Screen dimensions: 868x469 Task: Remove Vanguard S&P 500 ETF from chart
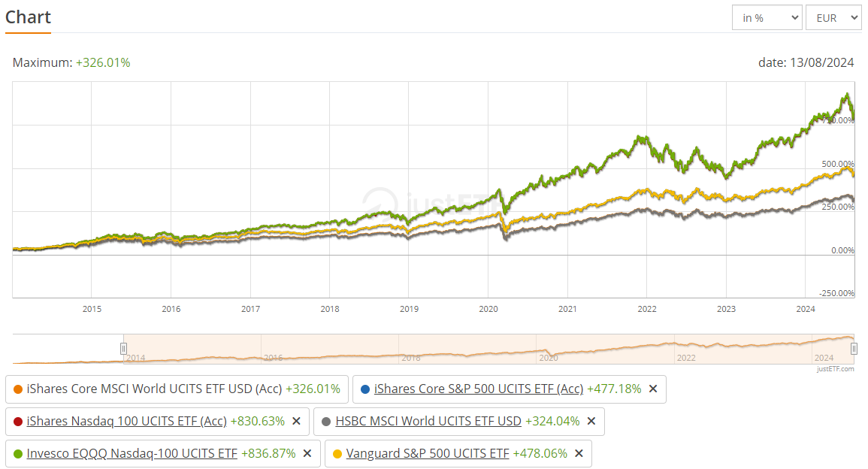(x=579, y=453)
